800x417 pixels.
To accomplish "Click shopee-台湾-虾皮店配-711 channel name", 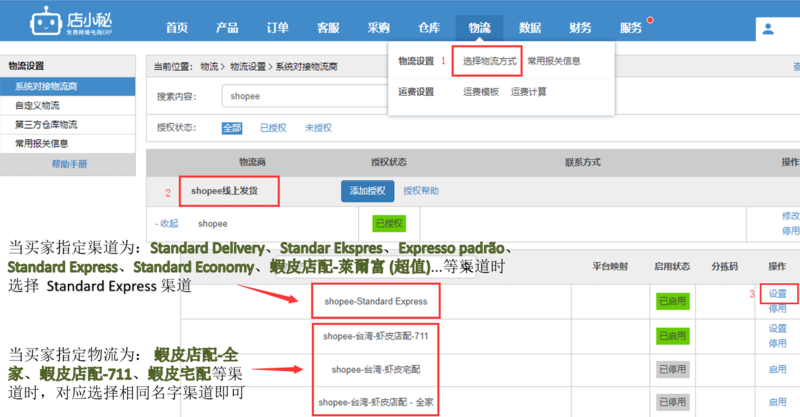I will click(x=376, y=336).
